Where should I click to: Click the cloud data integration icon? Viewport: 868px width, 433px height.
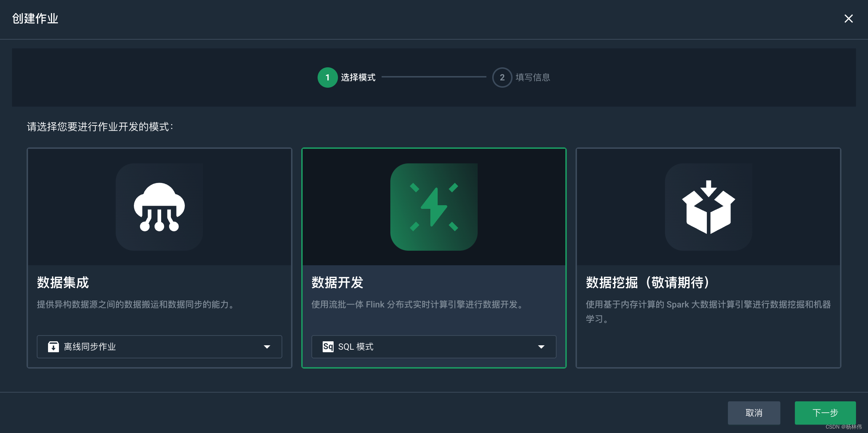click(x=159, y=207)
